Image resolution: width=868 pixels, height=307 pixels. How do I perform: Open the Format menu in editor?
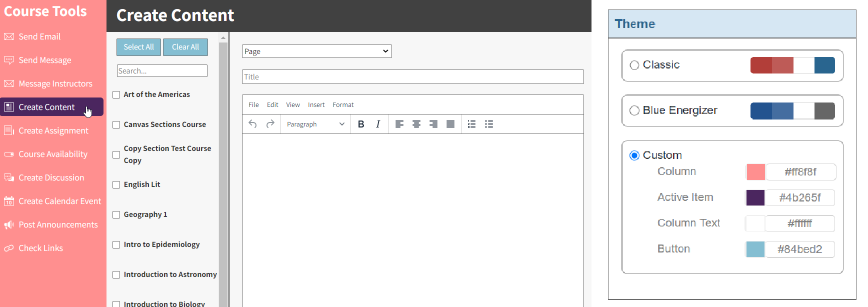[x=343, y=105]
